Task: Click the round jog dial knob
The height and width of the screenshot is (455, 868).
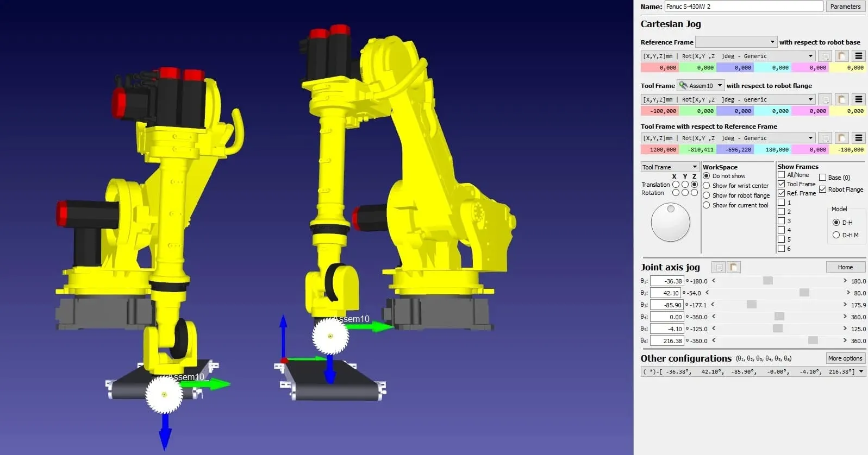Action: [x=671, y=222]
